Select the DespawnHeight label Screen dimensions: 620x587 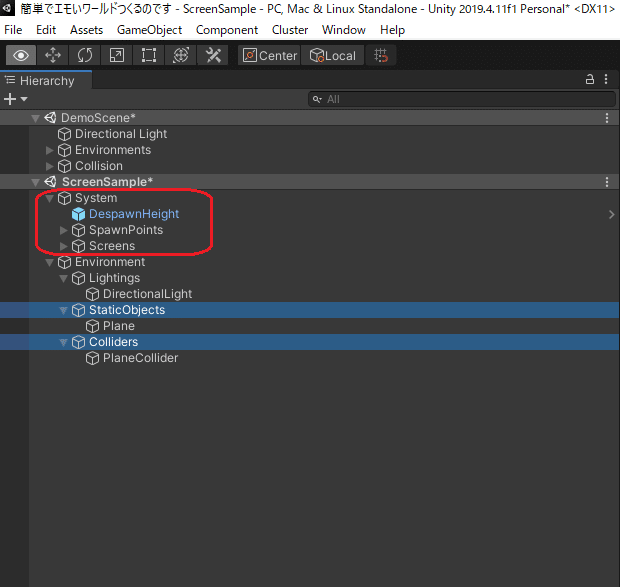click(134, 214)
